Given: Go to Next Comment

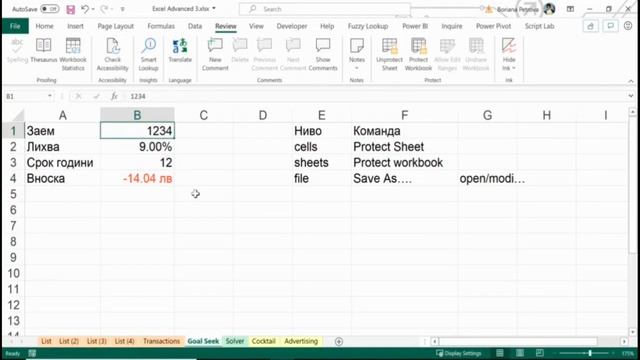Looking at the screenshot, I should coord(293,54).
